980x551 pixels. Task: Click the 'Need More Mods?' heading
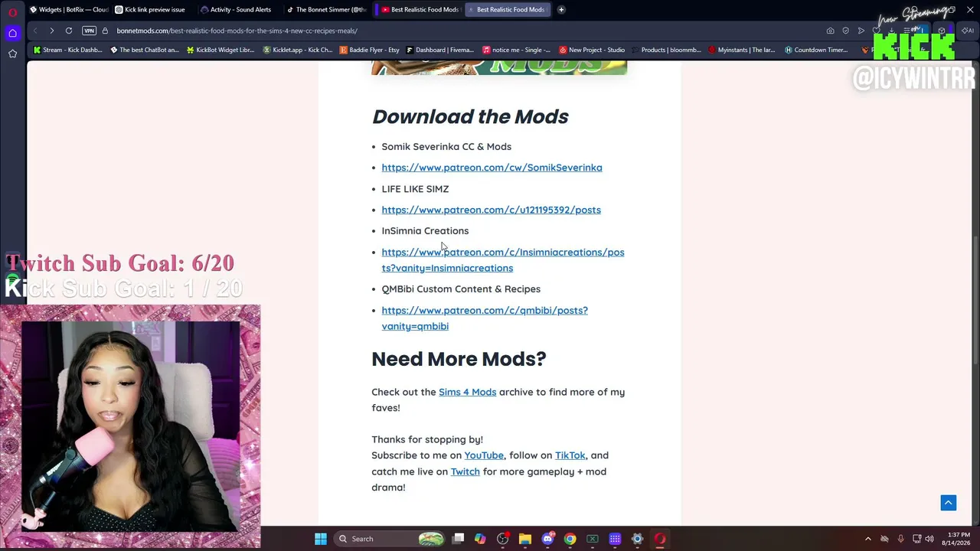(459, 358)
